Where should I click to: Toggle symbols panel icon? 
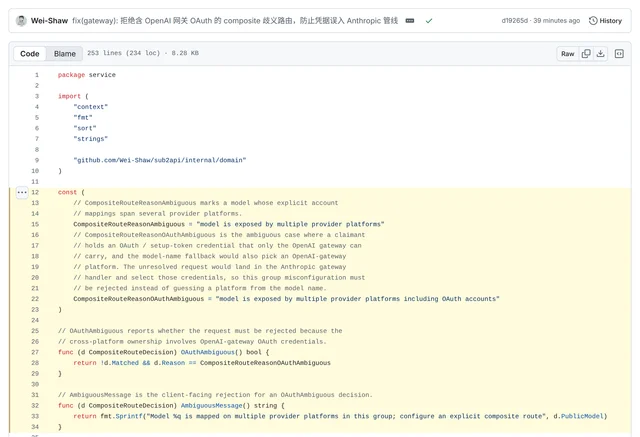click(x=619, y=53)
